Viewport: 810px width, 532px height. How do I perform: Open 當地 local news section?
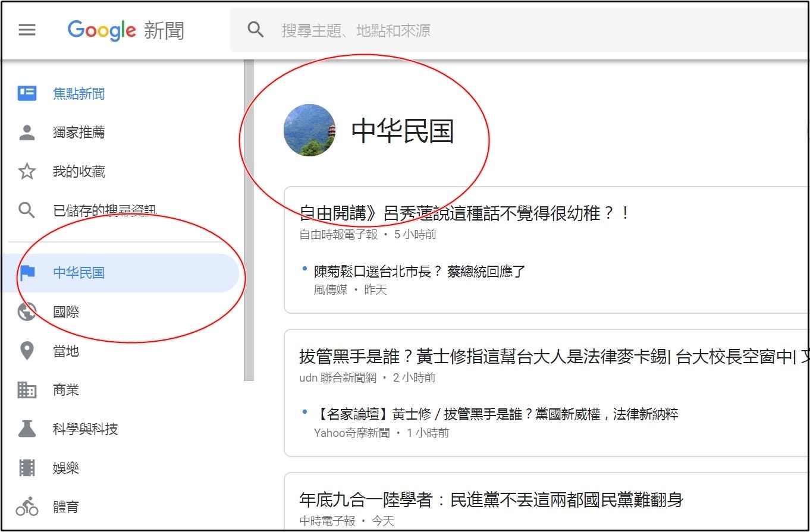click(66, 351)
